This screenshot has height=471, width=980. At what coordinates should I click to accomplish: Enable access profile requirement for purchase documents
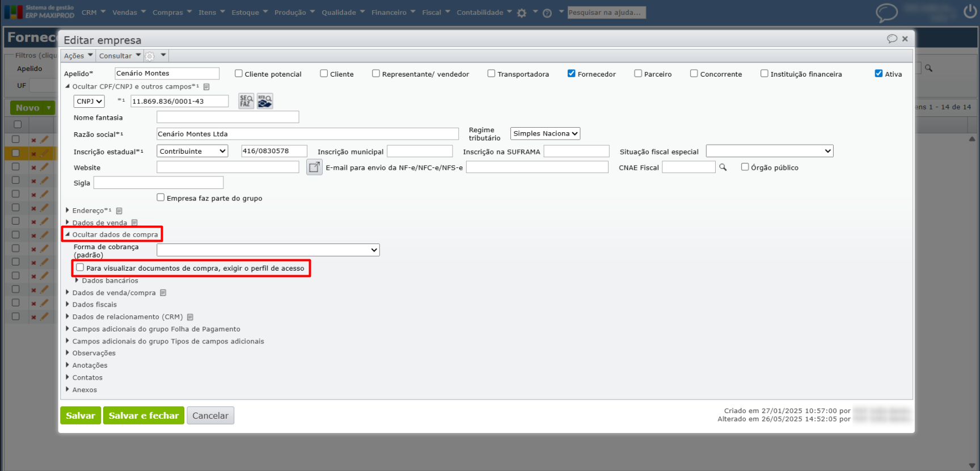(x=80, y=268)
